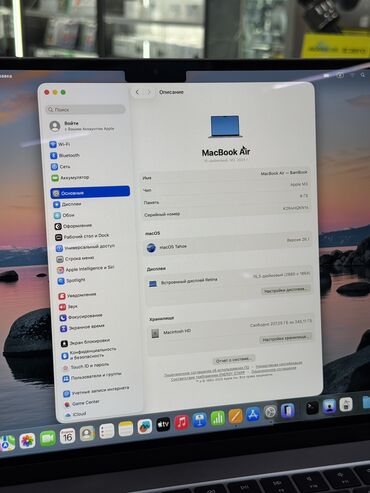The height and width of the screenshot is (493, 370).
Task: Open Reminders from the Dock
Action: point(107,431)
